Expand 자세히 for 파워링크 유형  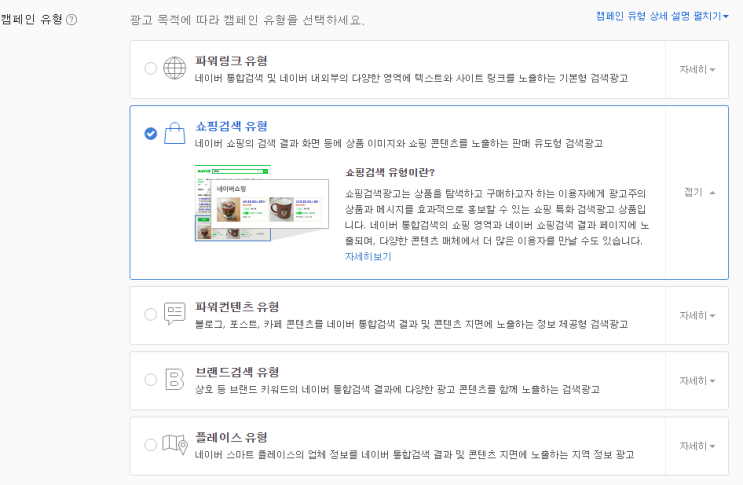(697, 70)
